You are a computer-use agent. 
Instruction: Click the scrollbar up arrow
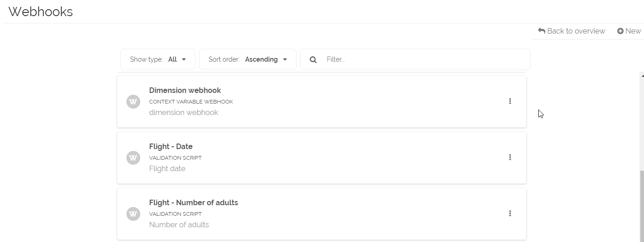[x=642, y=75]
